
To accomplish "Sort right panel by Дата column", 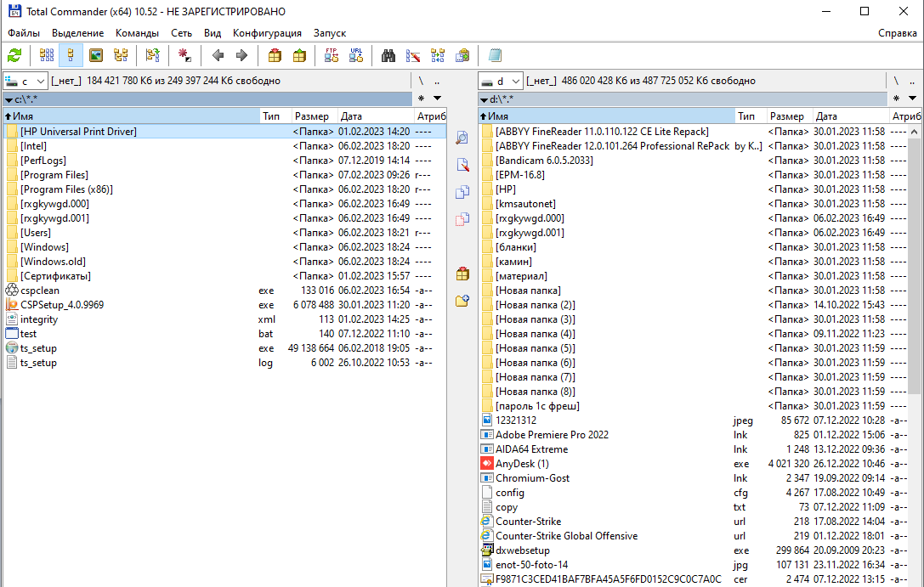I will coord(851,116).
